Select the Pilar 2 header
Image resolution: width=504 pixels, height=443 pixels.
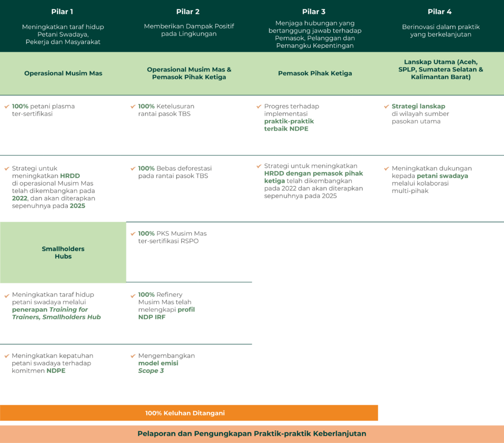pyautogui.click(x=189, y=12)
